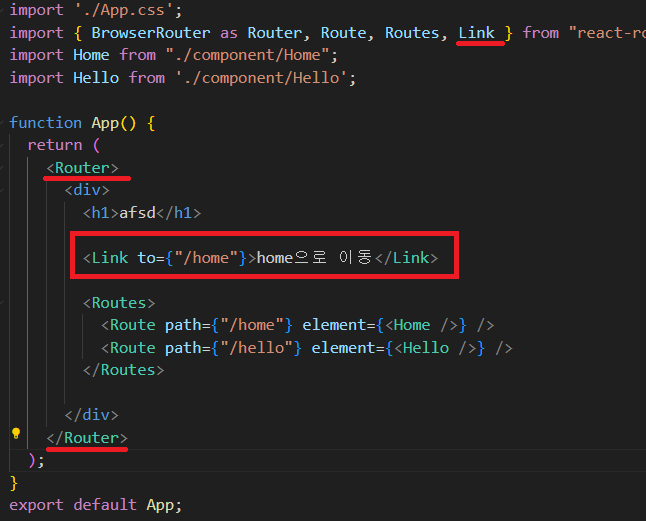646x521 pixels.
Task: Click the Route tag name with path /hello
Action: pos(133,348)
